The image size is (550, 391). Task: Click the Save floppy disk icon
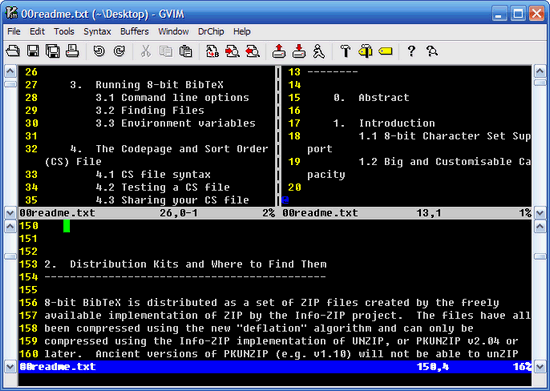[x=33, y=52]
